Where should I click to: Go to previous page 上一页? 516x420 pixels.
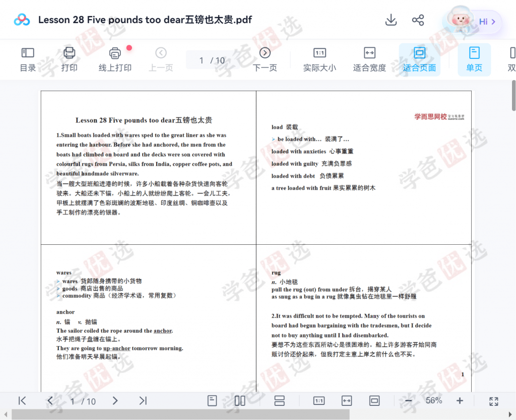tap(161, 60)
